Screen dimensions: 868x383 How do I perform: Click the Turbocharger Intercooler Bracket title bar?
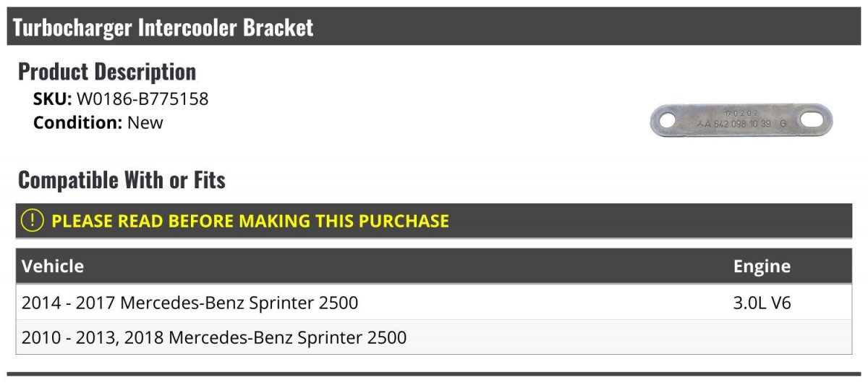point(434,28)
